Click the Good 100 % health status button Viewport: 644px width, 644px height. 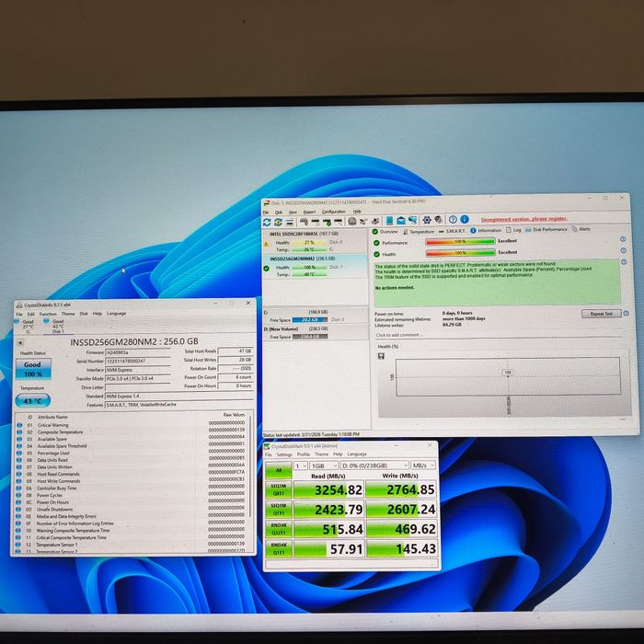tap(33, 369)
